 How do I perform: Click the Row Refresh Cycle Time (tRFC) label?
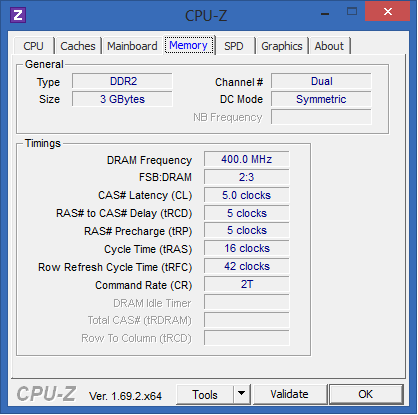coord(115,267)
